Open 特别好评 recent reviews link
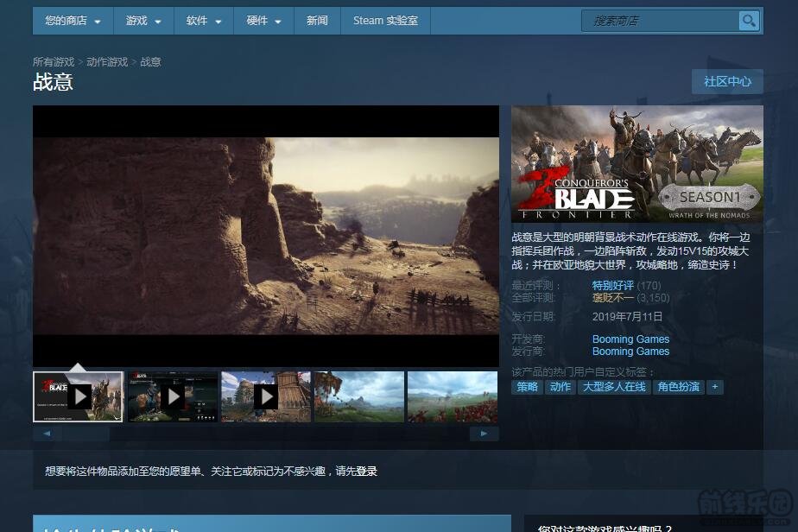The height and width of the screenshot is (532, 798). click(613, 286)
